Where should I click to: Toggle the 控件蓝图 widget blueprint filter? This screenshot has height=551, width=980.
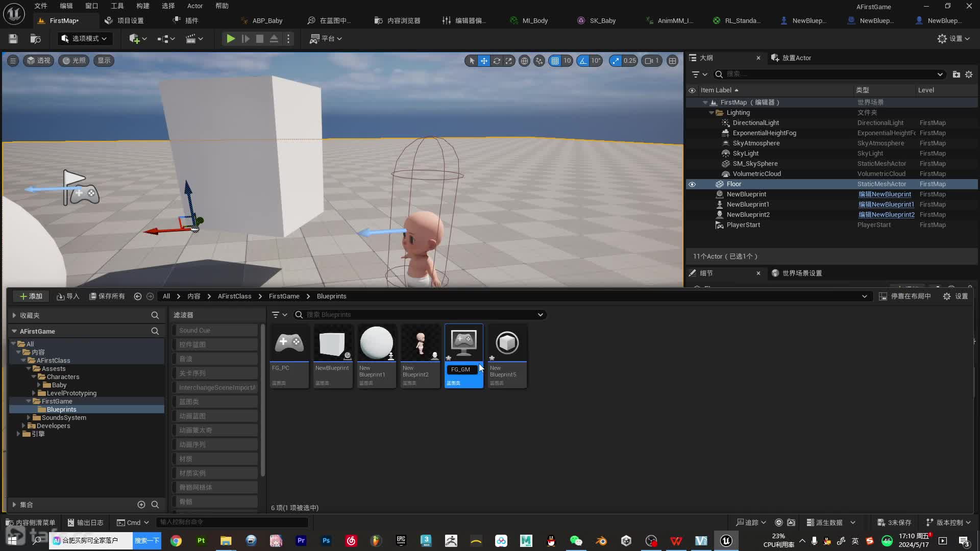(215, 345)
